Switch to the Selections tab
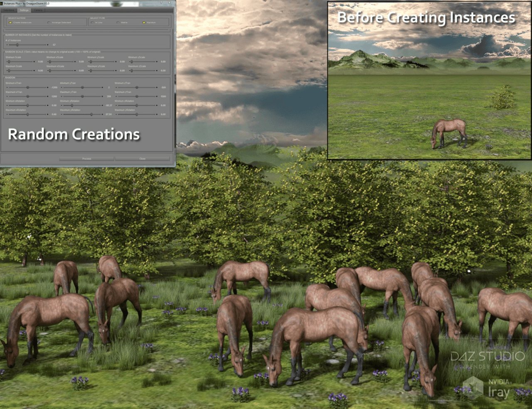Image resolution: width=532 pixels, height=409 pixels. [x=9, y=10]
